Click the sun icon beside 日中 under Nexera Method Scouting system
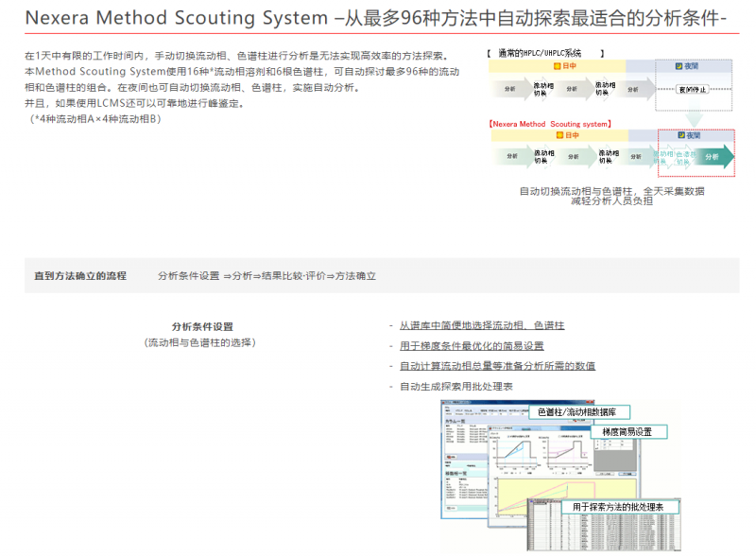The width and height of the screenshot is (756, 557). click(x=559, y=135)
